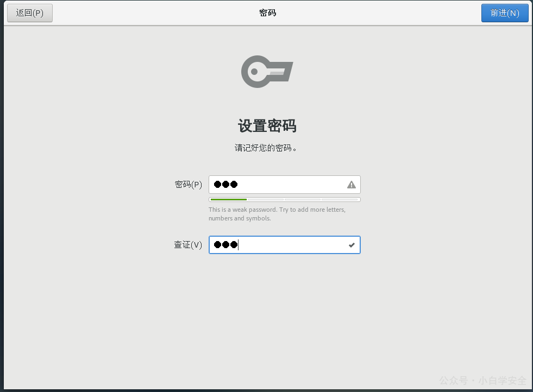Click the password strength level bar
Screen dimensions: 533x392
285,199
